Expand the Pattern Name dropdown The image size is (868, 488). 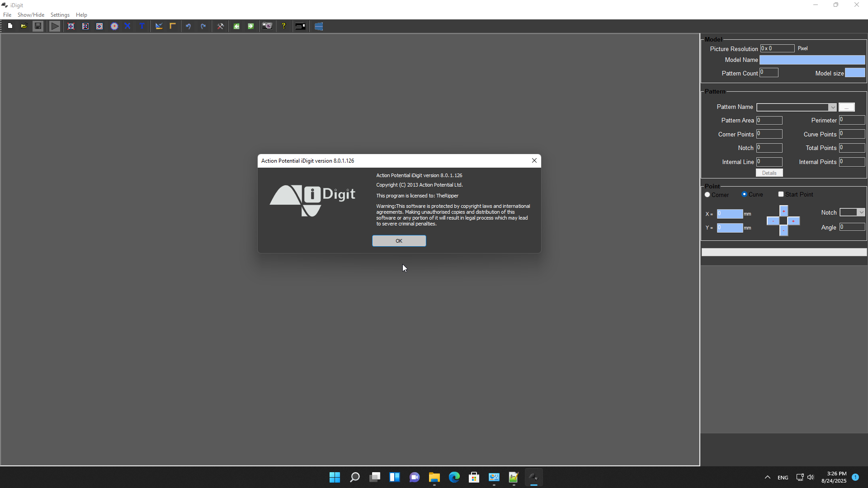pos(832,108)
